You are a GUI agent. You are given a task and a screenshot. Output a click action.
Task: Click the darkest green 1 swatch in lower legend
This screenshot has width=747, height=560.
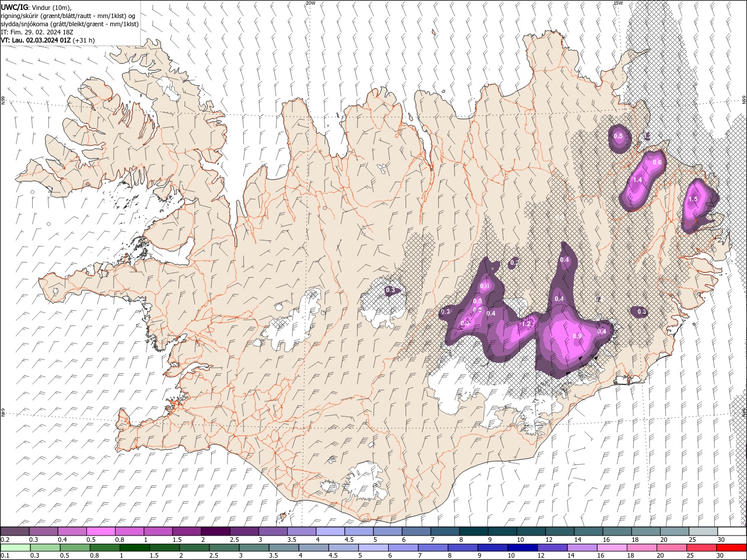click(x=135, y=548)
